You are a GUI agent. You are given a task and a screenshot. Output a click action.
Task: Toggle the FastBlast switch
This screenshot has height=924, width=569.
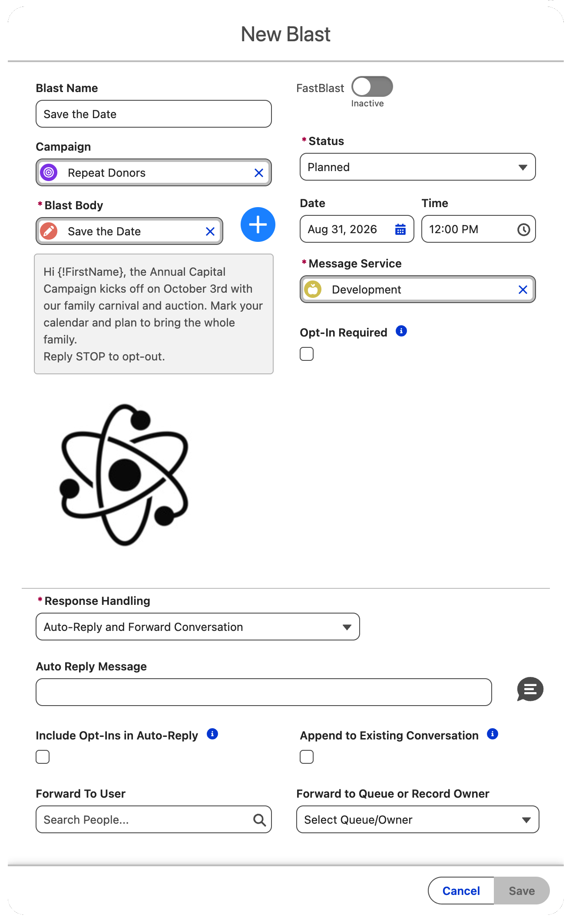[x=372, y=87]
